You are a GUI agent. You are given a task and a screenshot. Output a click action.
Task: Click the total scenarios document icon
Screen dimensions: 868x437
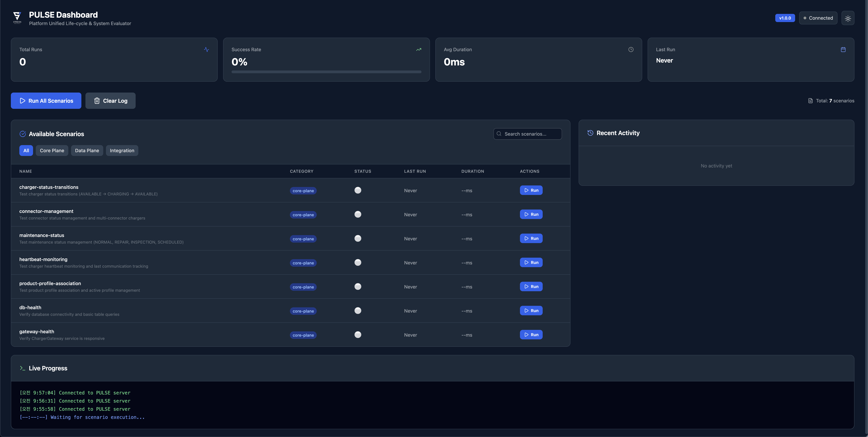point(810,101)
